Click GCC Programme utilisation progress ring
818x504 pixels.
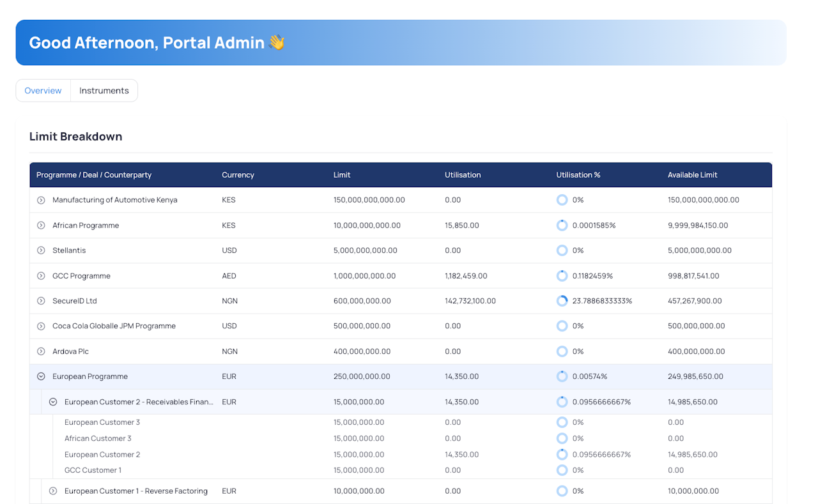point(562,276)
